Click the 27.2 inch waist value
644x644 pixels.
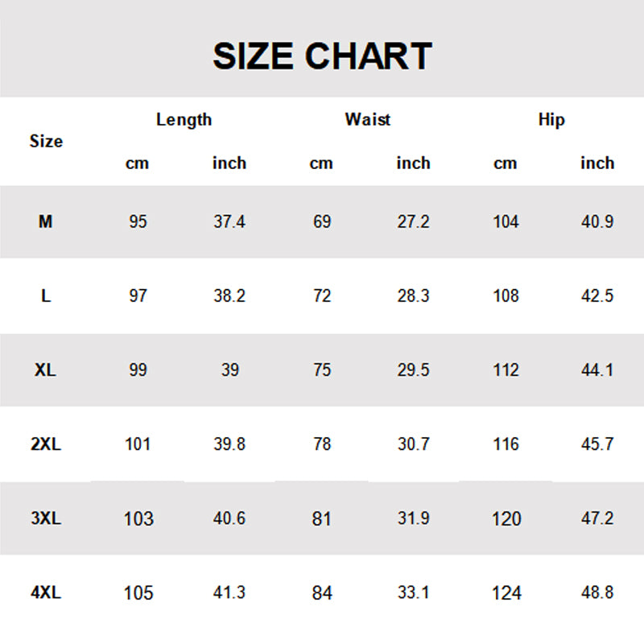[414, 221]
